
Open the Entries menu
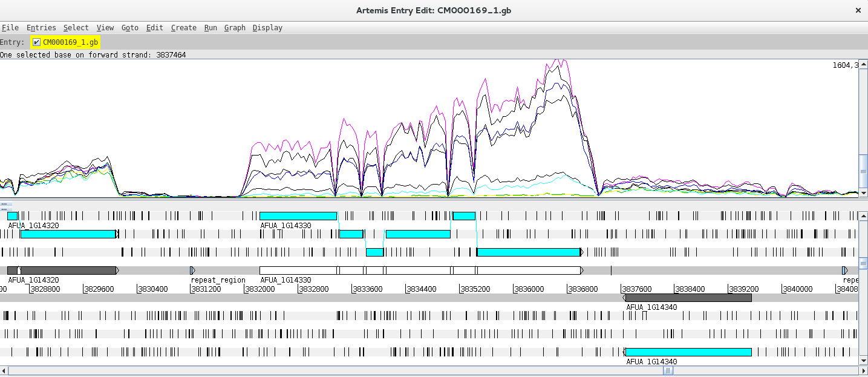coord(41,28)
